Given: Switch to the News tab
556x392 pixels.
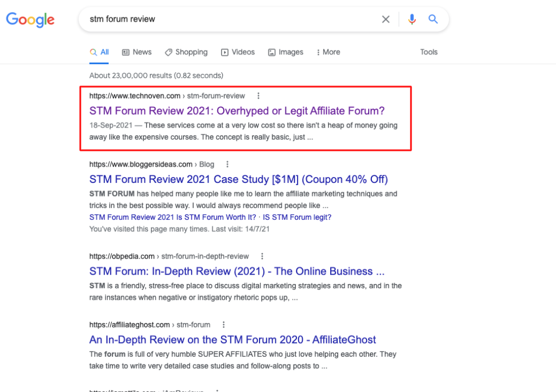Looking at the screenshot, I should tap(137, 52).
